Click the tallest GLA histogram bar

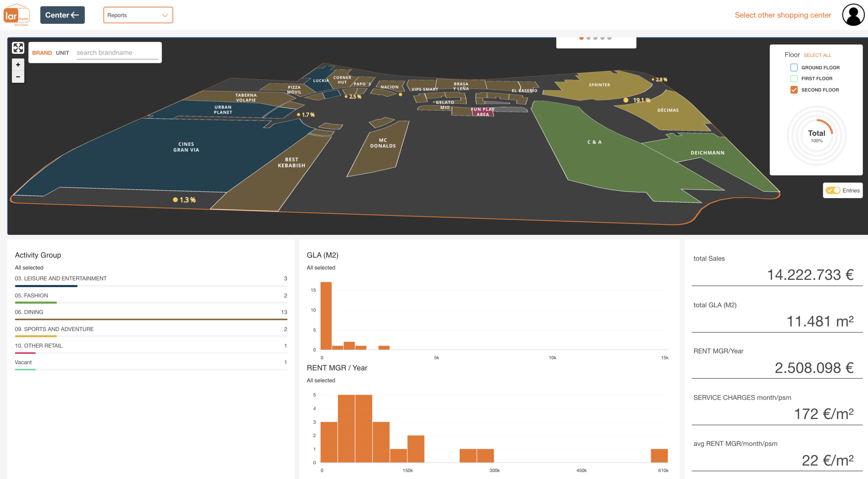[326, 316]
